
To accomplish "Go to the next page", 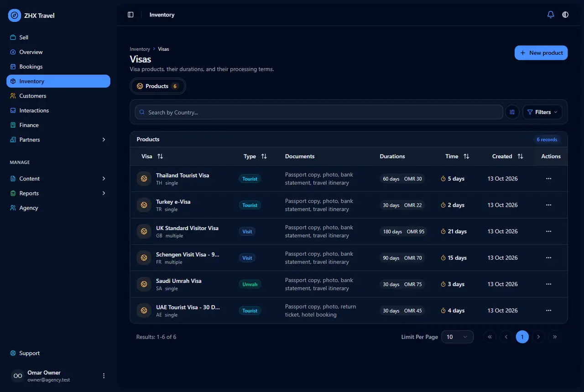I will pyautogui.click(x=539, y=337).
